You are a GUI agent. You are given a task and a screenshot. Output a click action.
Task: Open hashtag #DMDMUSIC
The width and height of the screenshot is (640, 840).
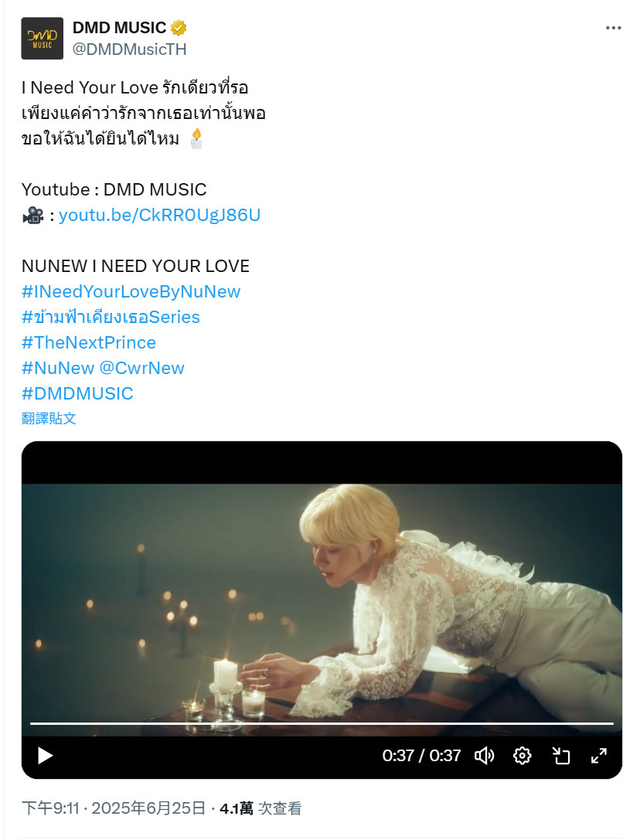coord(77,393)
